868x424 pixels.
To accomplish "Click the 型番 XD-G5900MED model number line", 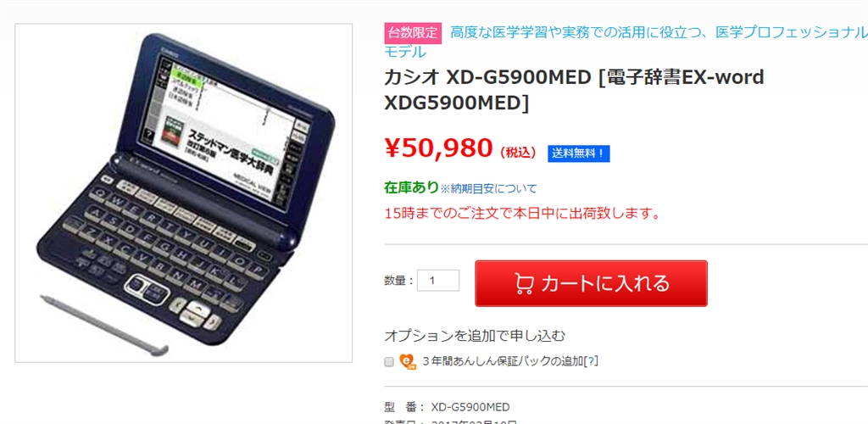I will point(447,407).
